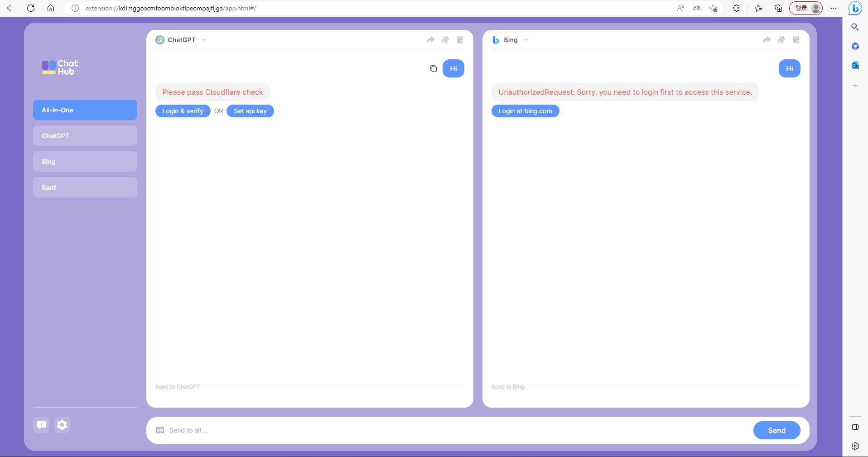Open the history icon in ChatGPT panel

(460, 40)
